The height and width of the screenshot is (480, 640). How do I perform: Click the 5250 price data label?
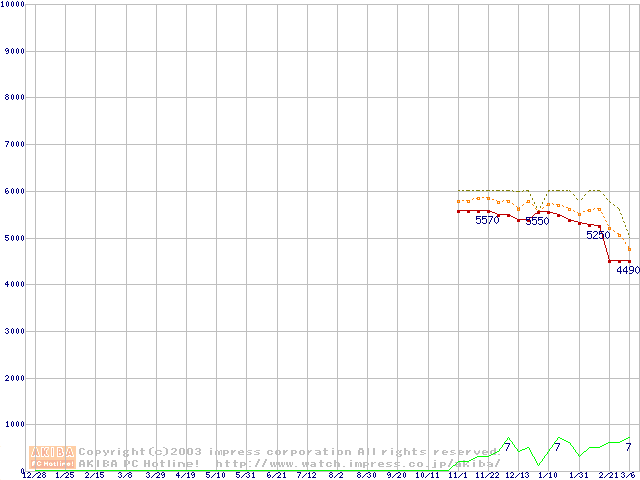(597, 236)
